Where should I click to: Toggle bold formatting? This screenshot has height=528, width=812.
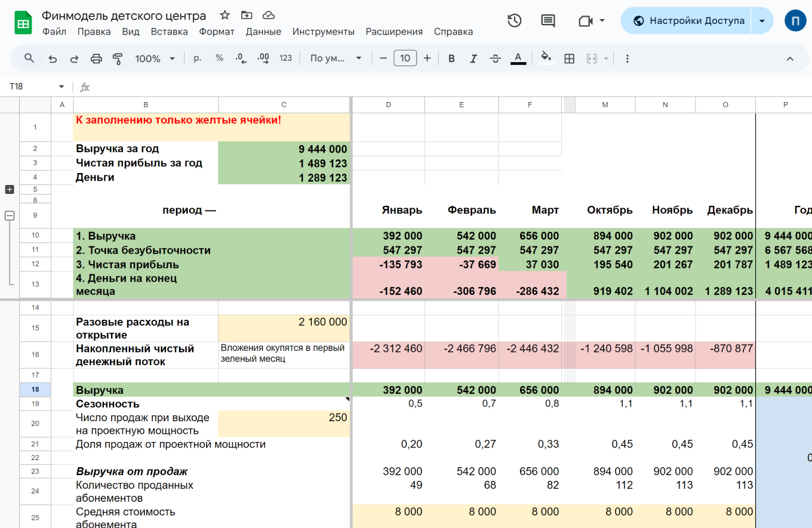(451, 58)
